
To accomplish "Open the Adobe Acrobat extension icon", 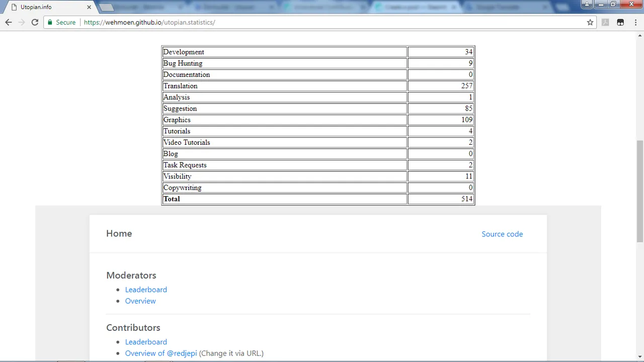I will pos(605,23).
